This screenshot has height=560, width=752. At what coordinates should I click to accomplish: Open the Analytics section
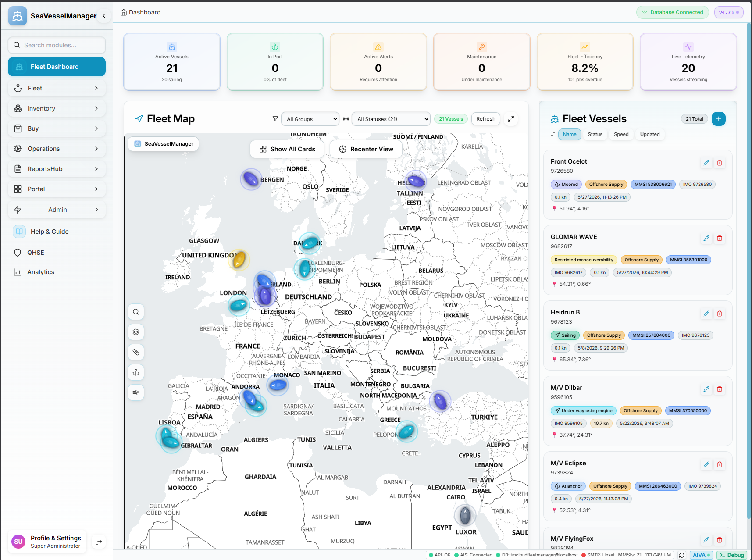pyautogui.click(x=57, y=272)
